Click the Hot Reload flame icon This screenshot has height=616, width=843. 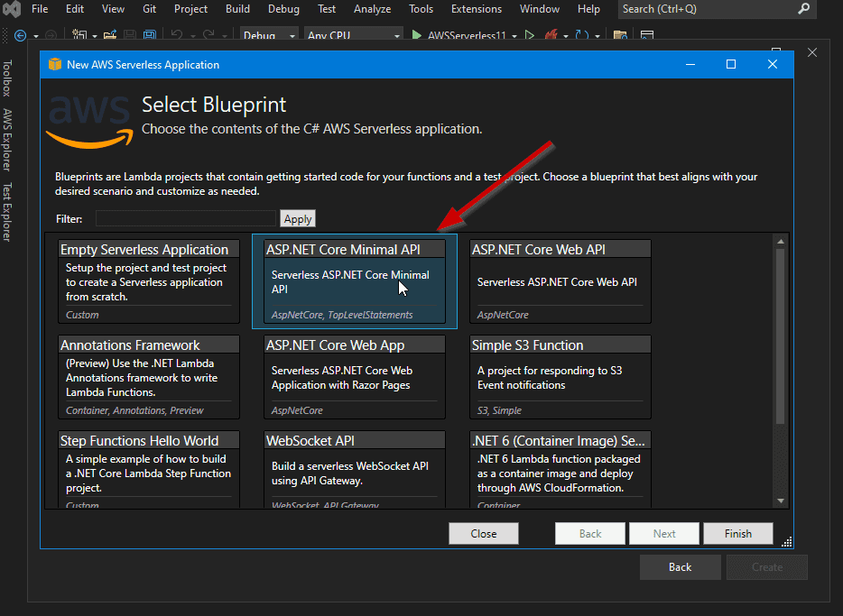click(x=550, y=36)
